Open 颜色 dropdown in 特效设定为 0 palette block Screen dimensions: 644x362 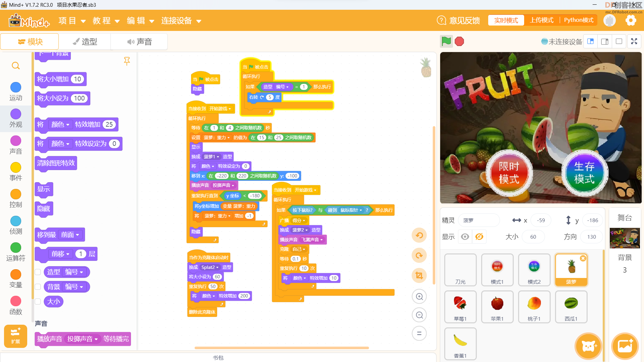[x=60, y=144]
